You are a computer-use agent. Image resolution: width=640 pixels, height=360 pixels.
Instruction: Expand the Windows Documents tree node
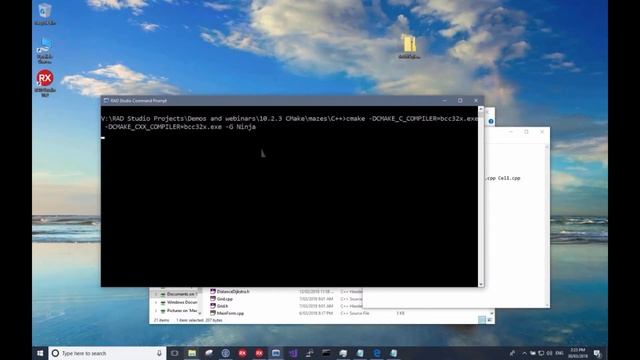tap(156, 302)
